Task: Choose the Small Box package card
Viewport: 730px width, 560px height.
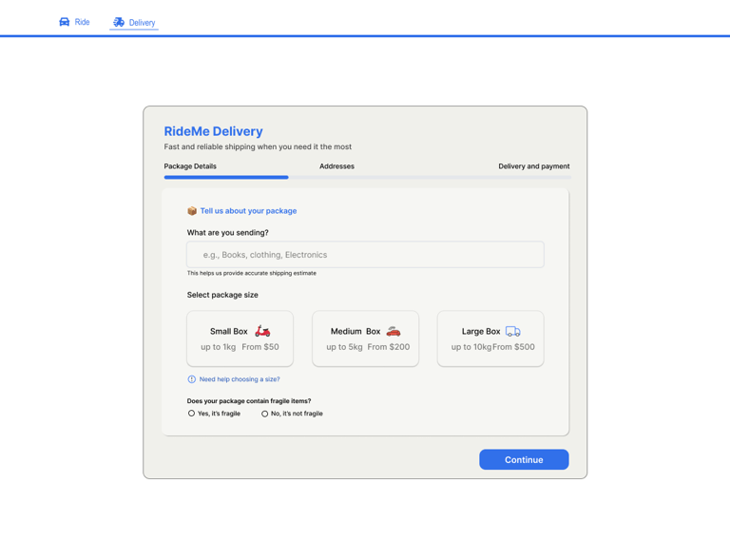Action: pyautogui.click(x=240, y=338)
